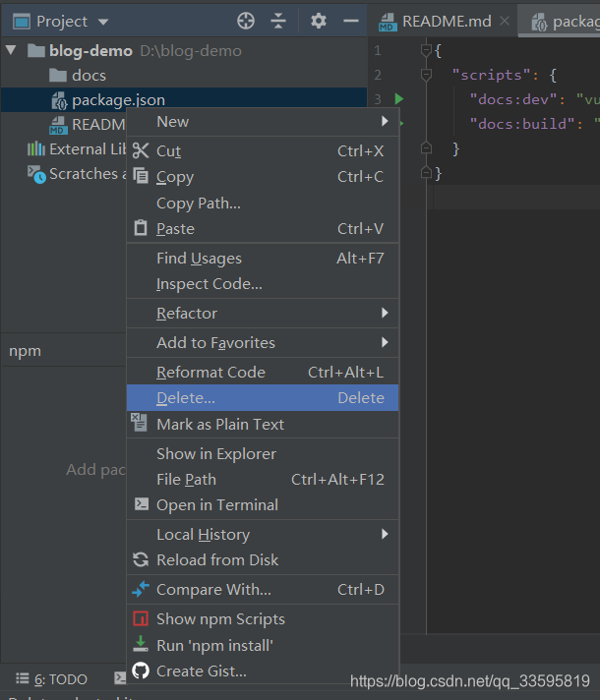Click Reload from Disk
Screen dimensions: 600x700
263,560
